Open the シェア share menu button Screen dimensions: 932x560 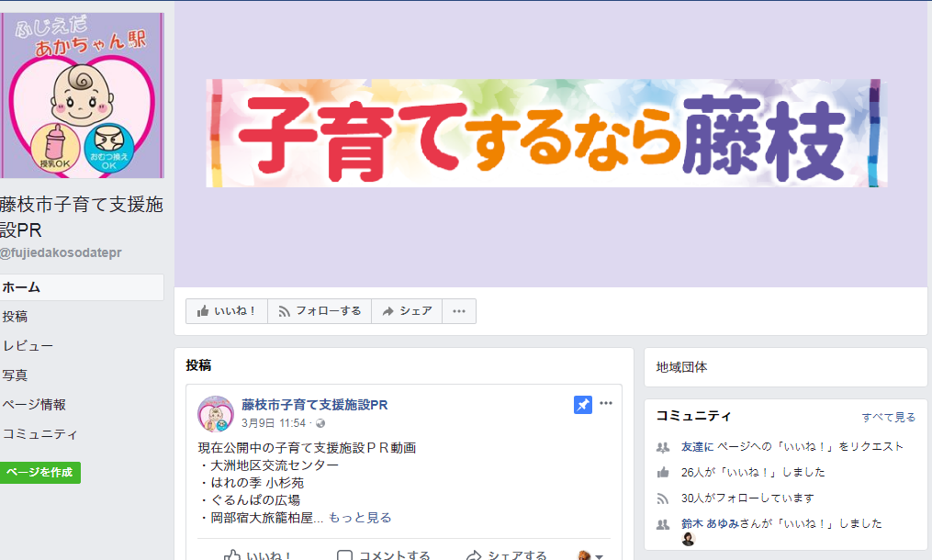click(407, 311)
